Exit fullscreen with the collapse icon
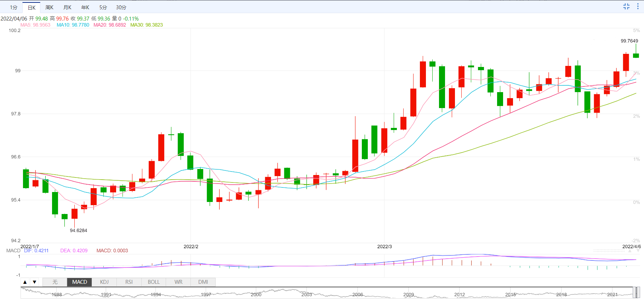644x304 pixels. [x=626, y=6]
